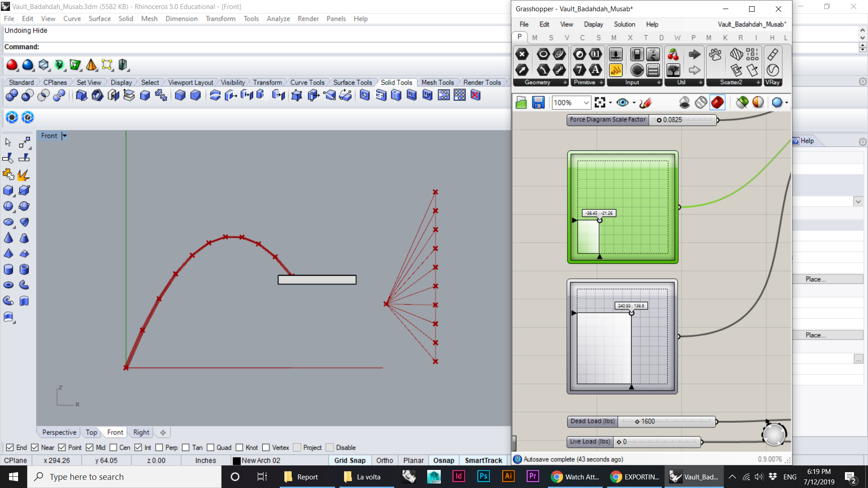Open the Grasshopper Solution menu
The image size is (868, 488).
pyautogui.click(x=624, y=24)
